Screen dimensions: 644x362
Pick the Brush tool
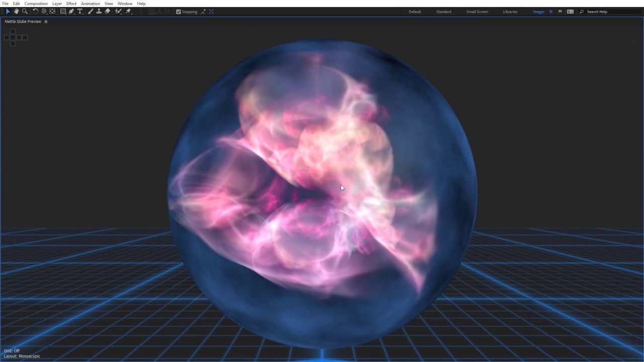pos(91,11)
